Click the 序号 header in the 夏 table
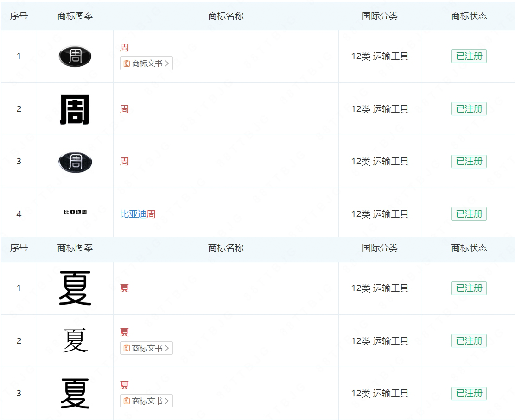Screen dimensions: 515x420 19,248
